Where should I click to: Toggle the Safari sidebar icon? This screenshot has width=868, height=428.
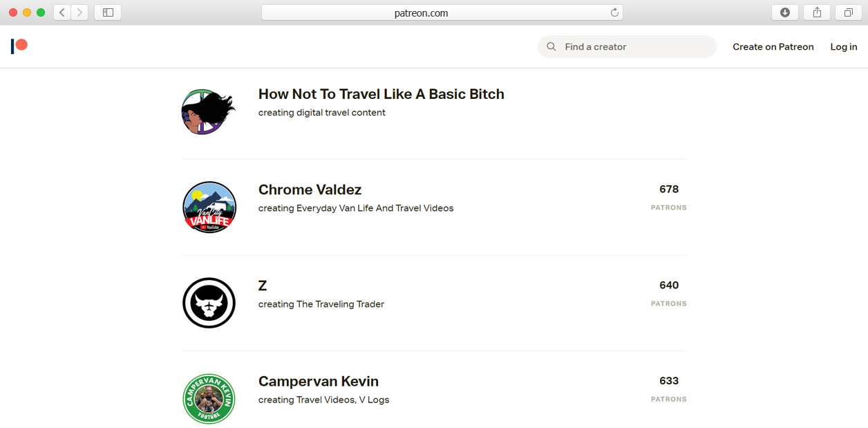108,12
